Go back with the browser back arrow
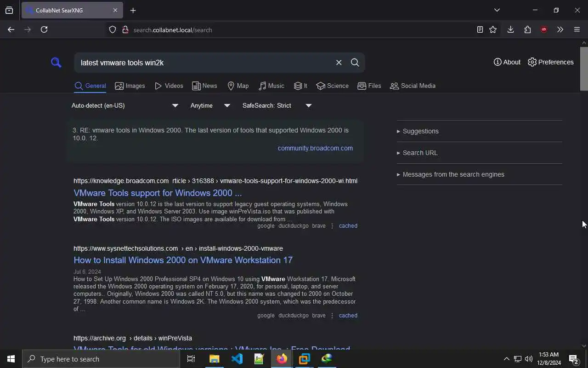 11,29
